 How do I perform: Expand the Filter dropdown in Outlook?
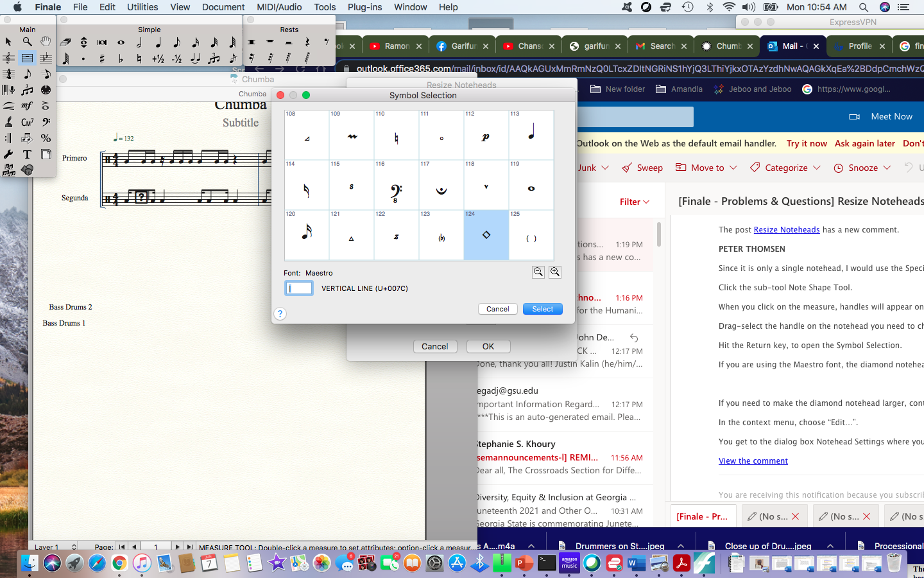point(635,202)
